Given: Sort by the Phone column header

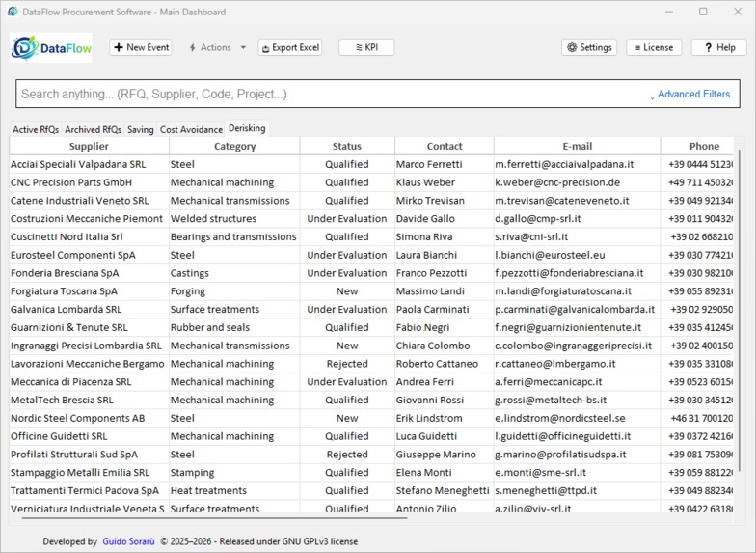Looking at the screenshot, I should (696, 147).
